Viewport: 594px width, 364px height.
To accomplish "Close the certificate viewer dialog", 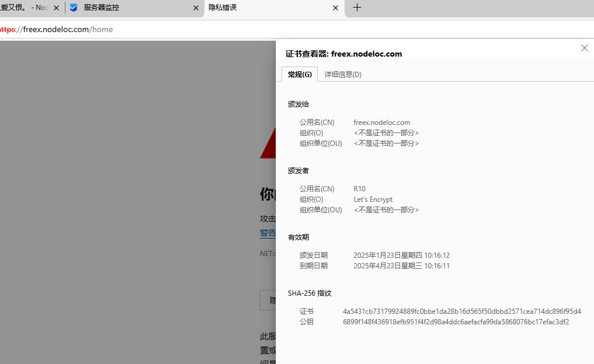I will tap(584, 48).
